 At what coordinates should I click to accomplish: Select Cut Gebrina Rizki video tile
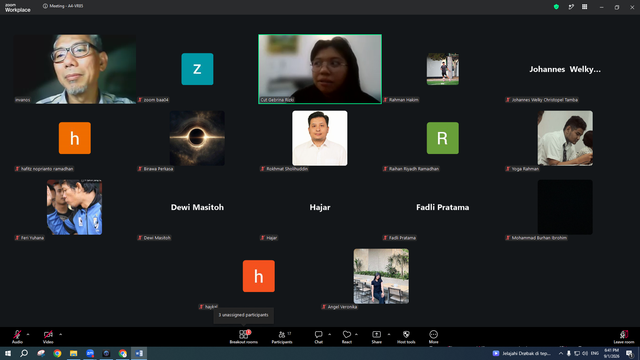[320, 69]
